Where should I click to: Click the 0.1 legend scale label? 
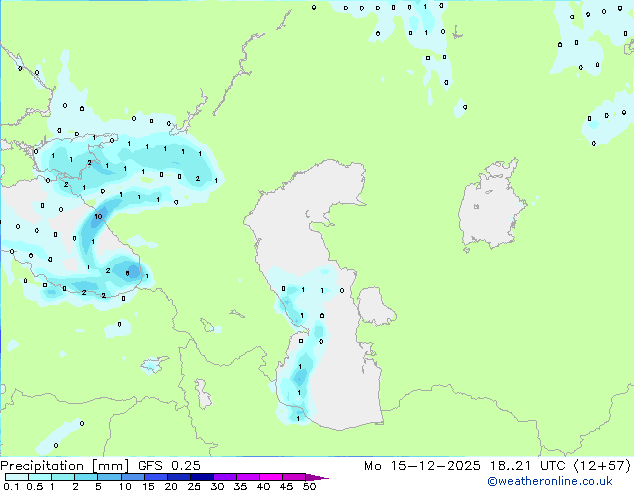point(10,487)
